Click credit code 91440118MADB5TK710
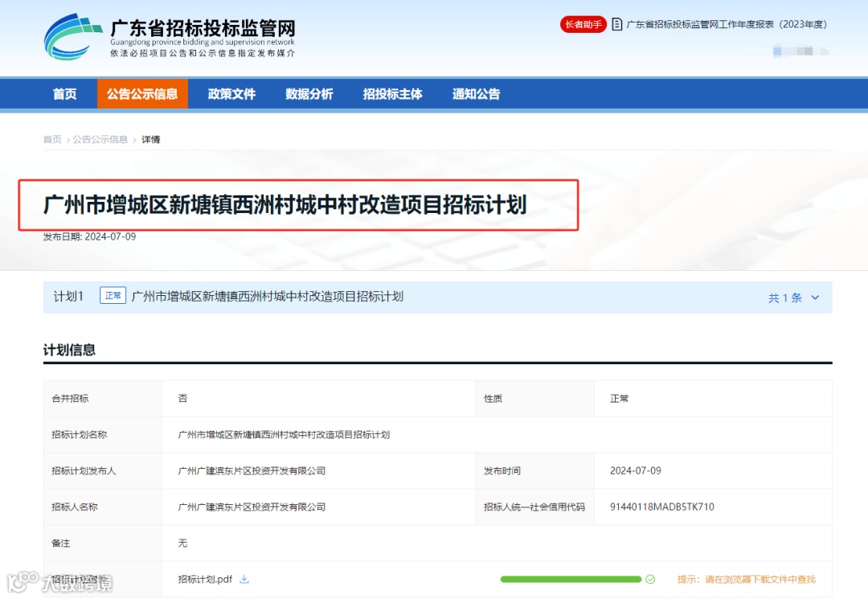The width and height of the screenshot is (868, 599). pyautogui.click(x=662, y=507)
